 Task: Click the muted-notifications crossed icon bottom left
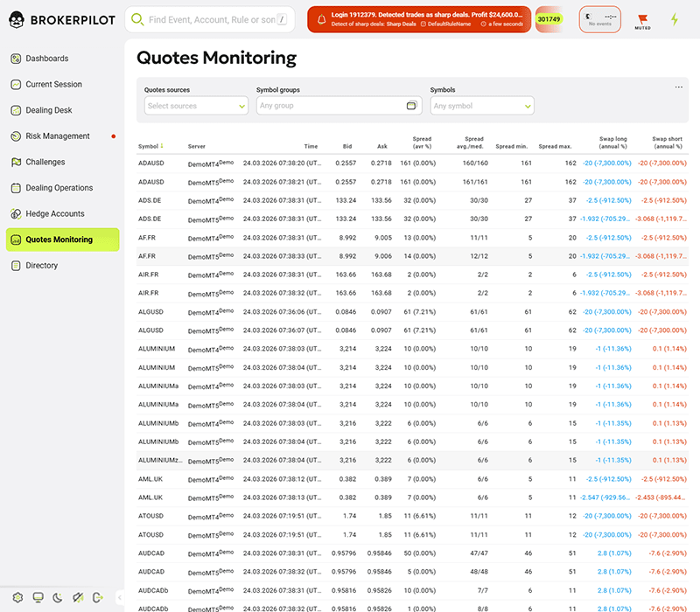click(x=78, y=597)
